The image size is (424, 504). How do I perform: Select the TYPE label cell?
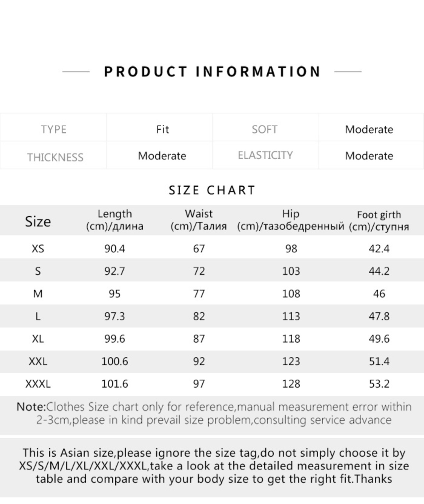point(53,129)
